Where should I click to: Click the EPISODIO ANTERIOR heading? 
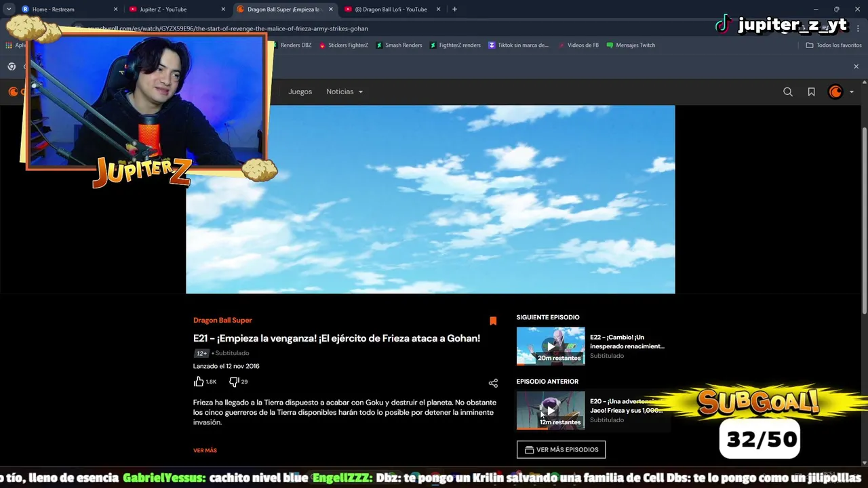click(x=547, y=382)
